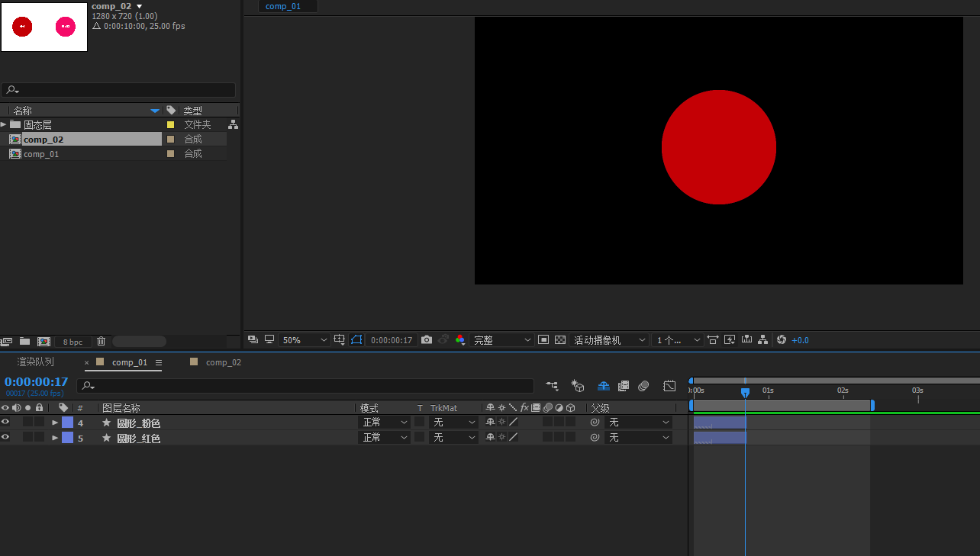This screenshot has width=980, height=556.
Task: Delete selected project item with trash icon
Action: [x=101, y=341]
